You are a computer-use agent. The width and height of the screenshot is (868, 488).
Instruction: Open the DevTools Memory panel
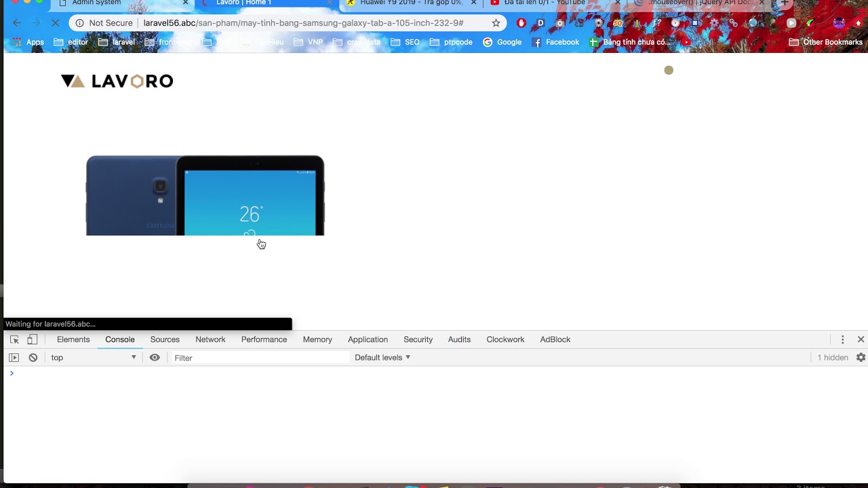click(x=317, y=340)
